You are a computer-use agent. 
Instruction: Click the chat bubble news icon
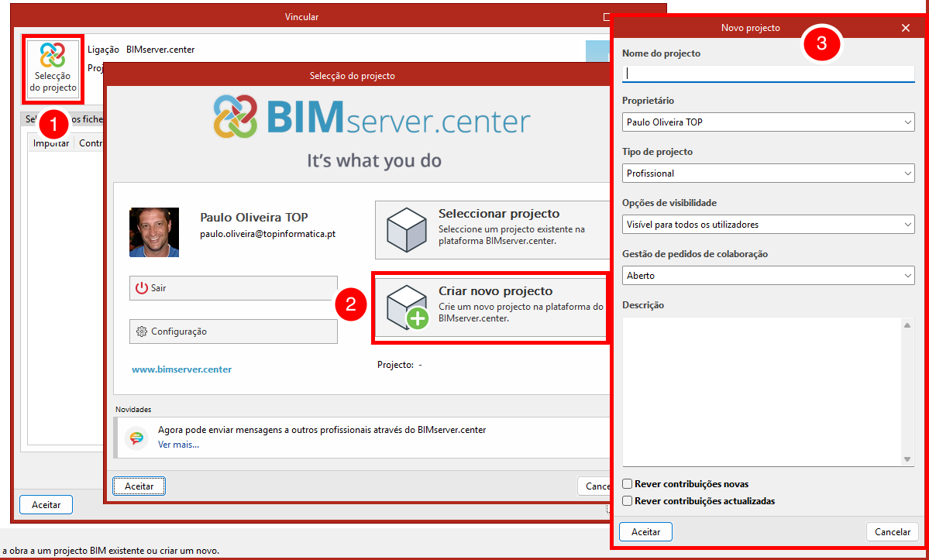coord(136,438)
